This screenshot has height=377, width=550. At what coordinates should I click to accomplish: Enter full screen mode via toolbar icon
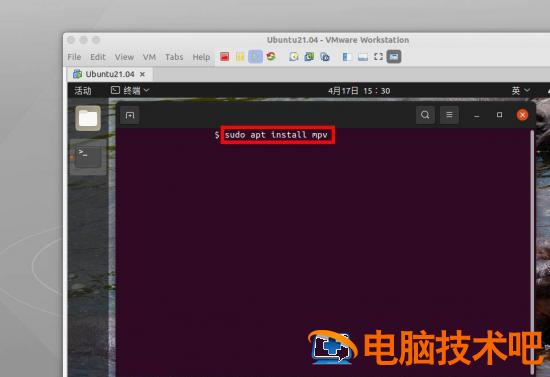pyautogui.click(x=378, y=56)
